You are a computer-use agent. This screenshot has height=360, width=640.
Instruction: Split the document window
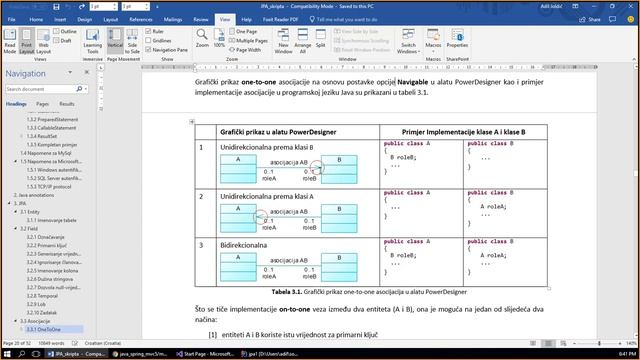coord(320,38)
